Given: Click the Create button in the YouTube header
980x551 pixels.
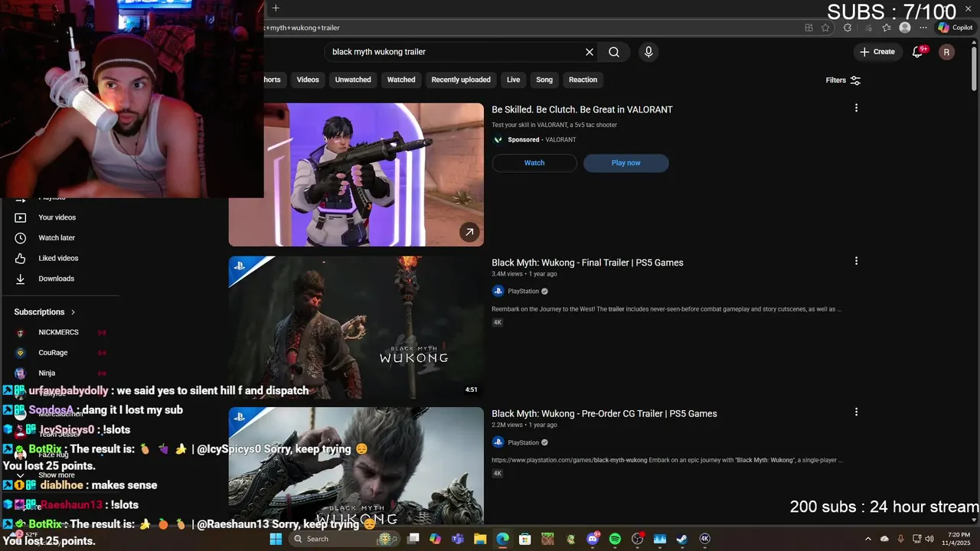Looking at the screenshot, I should [877, 52].
